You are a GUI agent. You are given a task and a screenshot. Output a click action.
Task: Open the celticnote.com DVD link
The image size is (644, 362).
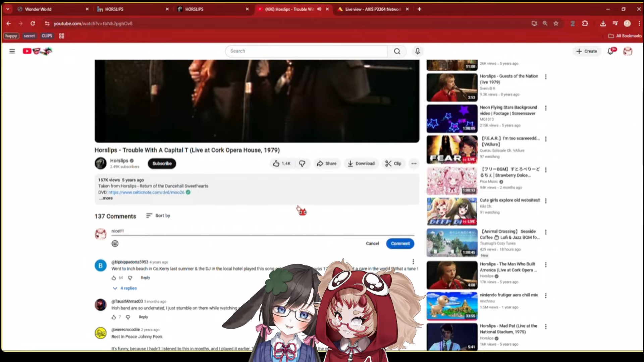pos(146,192)
